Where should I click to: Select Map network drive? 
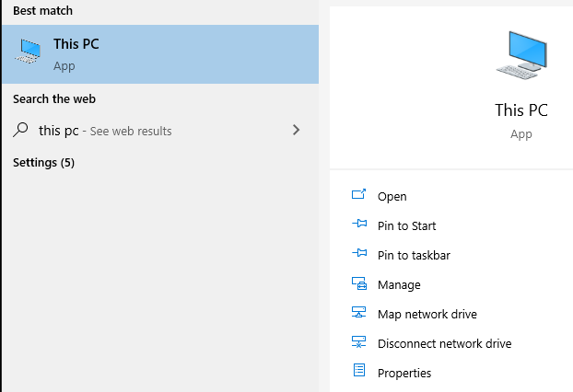427,315
